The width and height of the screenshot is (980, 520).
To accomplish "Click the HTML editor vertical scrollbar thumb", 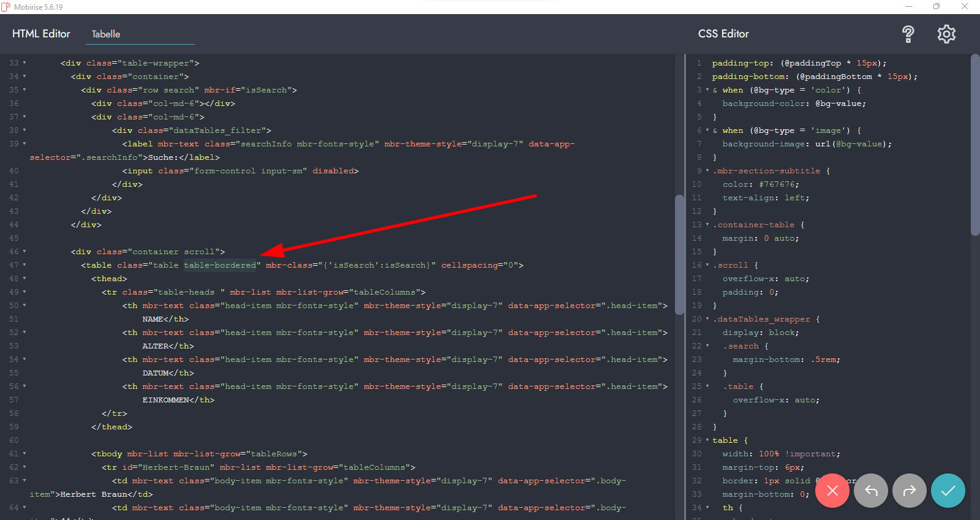I will [x=679, y=254].
